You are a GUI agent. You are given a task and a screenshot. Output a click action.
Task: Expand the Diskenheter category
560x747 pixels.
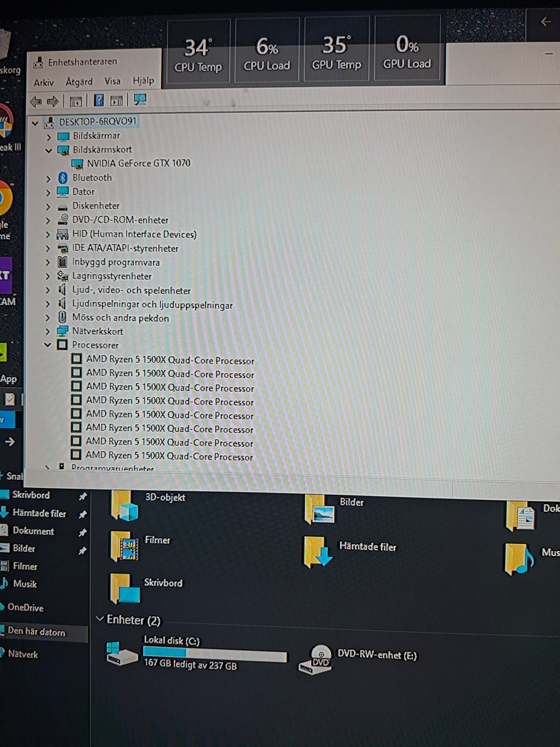coord(48,207)
